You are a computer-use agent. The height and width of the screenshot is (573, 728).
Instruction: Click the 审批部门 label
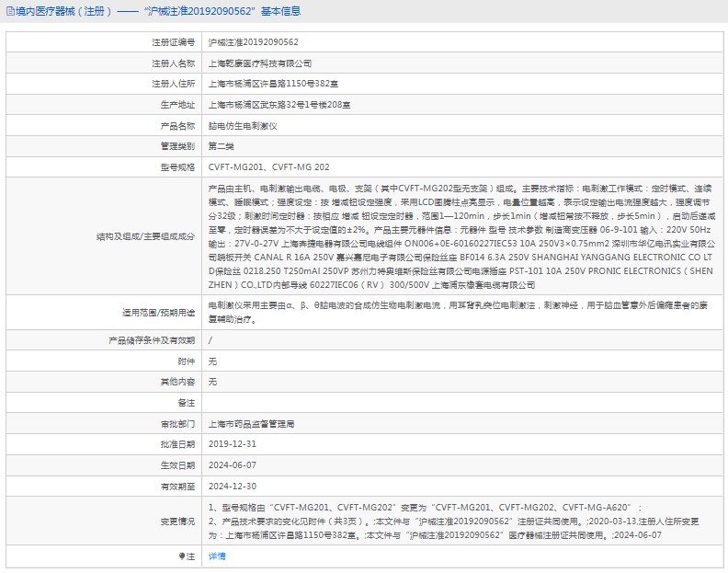click(177, 424)
